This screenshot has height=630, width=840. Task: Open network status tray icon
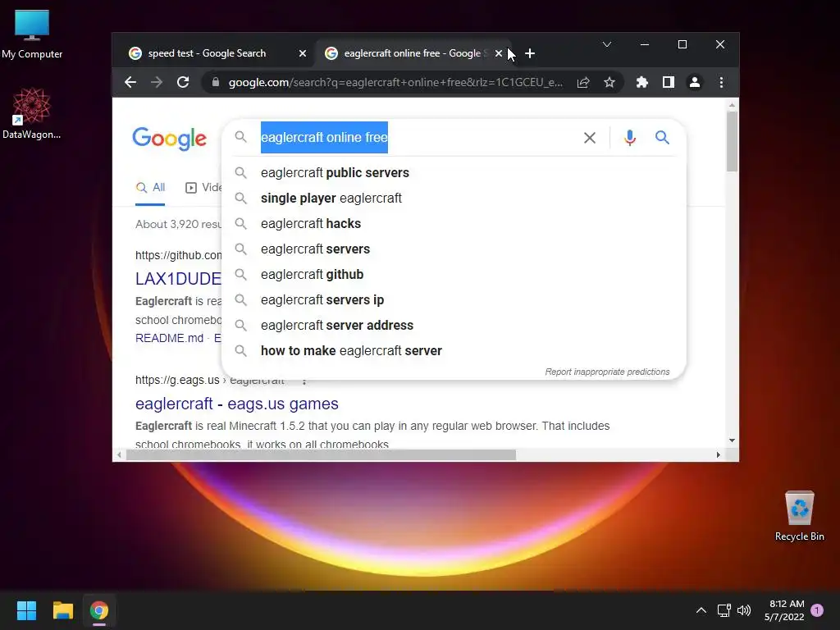tap(724, 610)
